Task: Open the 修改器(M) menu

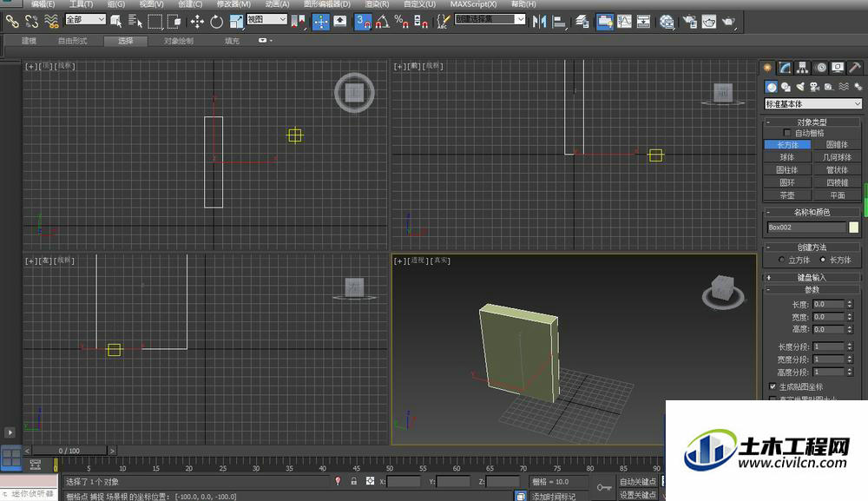Action: coord(233,3)
